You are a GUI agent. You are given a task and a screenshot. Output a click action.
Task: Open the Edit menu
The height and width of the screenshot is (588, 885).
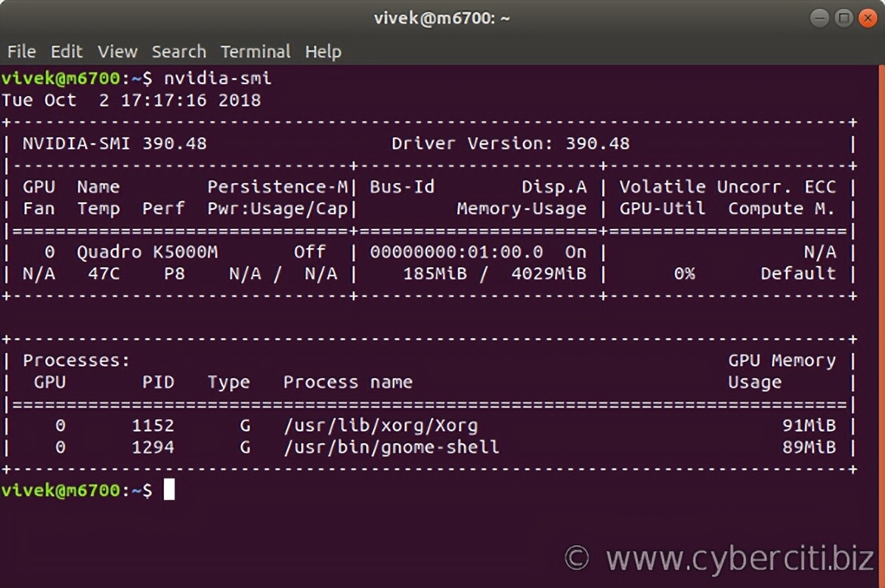pyautogui.click(x=66, y=51)
